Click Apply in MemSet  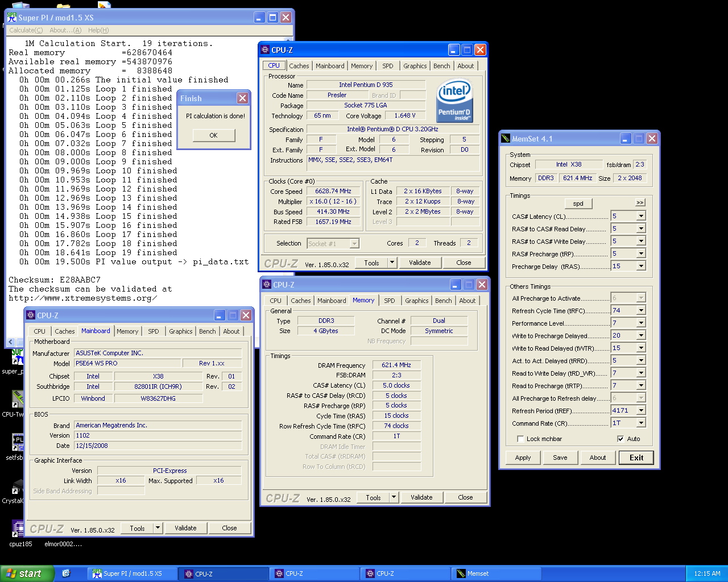tap(523, 458)
